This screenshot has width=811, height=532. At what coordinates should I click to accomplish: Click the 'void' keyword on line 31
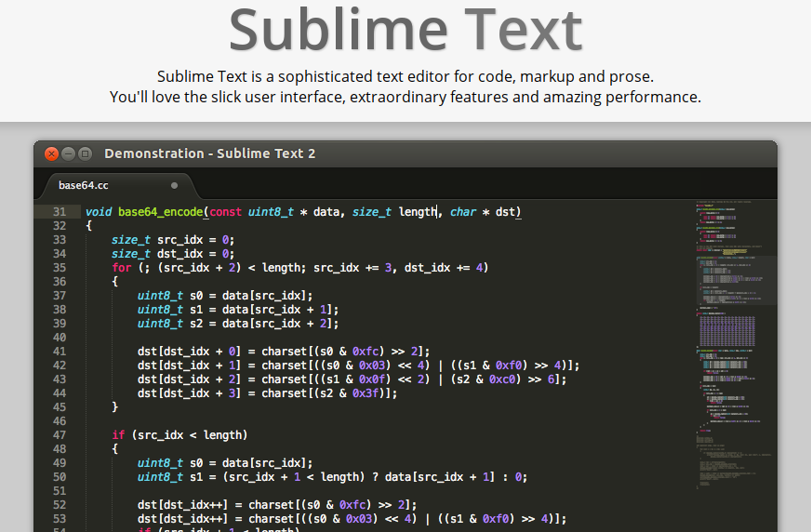coord(99,212)
